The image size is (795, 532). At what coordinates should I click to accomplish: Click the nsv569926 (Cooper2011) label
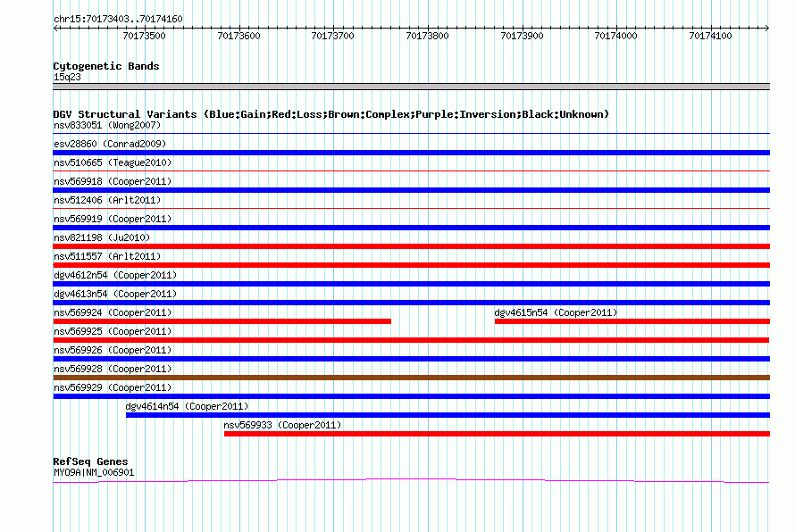[113, 350]
